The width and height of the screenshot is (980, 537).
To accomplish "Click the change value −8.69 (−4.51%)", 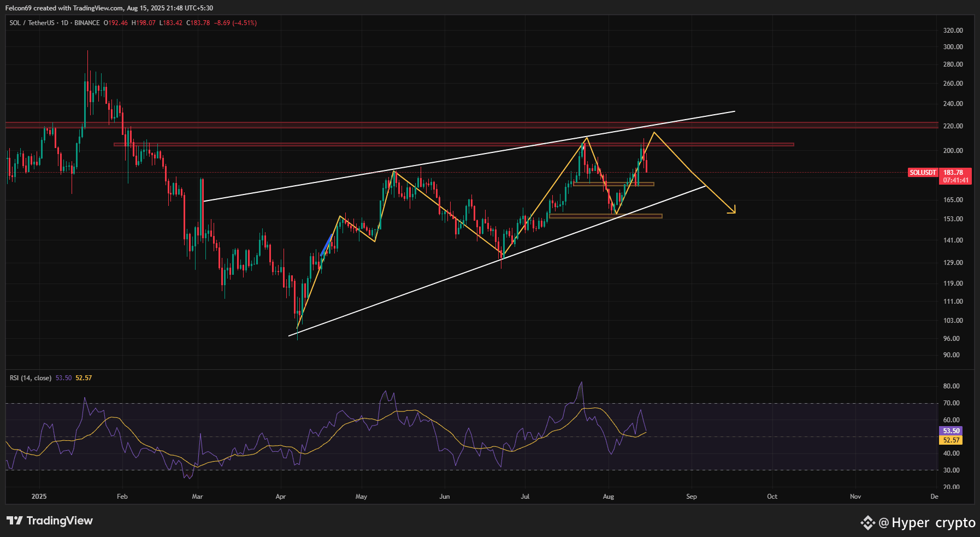I will pos(235,23).
